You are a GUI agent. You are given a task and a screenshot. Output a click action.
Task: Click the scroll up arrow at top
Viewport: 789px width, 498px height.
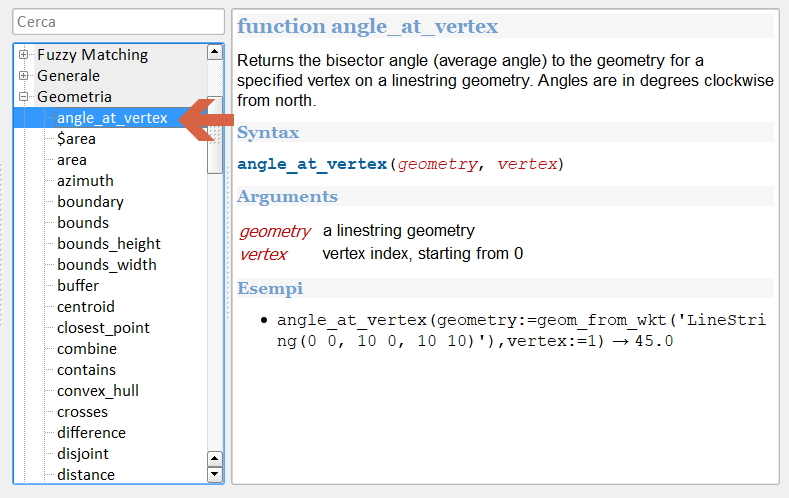[x=214, y=52]
